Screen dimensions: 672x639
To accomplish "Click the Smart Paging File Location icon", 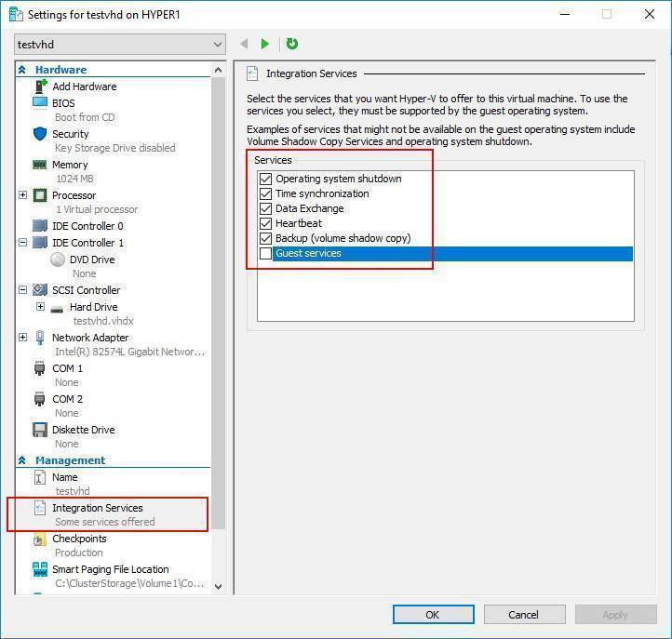I will click(40, 569).
